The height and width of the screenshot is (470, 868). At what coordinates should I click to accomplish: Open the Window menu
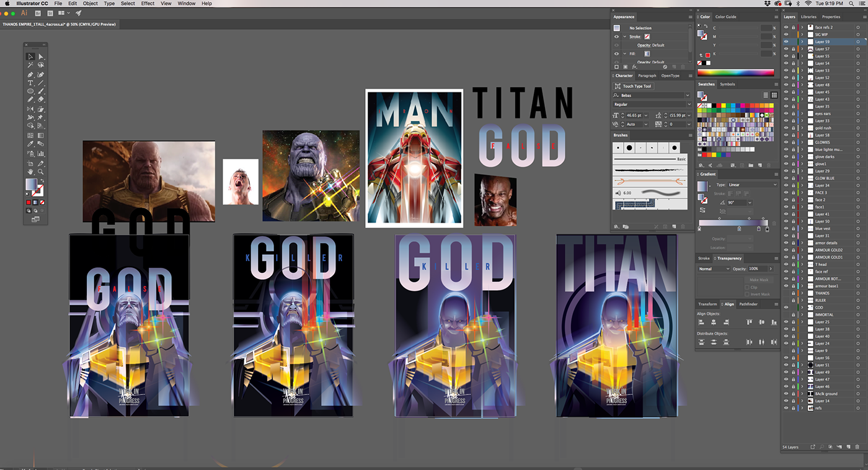pos(186,3)
